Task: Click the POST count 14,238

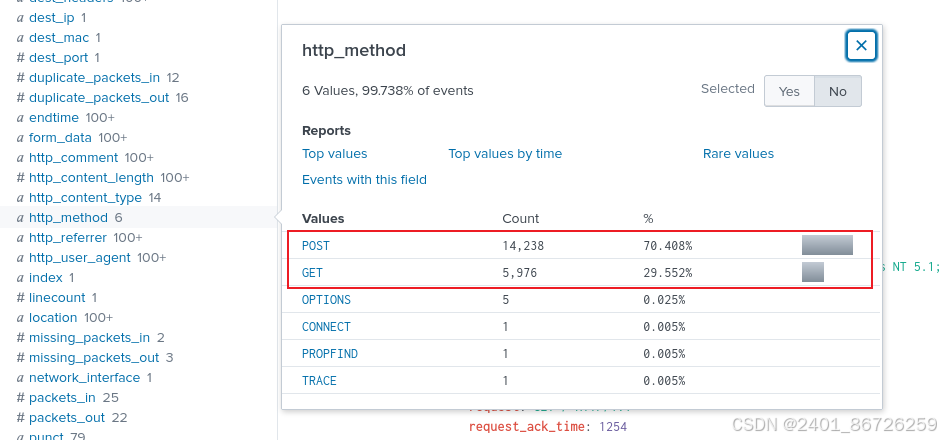Action: [523, 246]
